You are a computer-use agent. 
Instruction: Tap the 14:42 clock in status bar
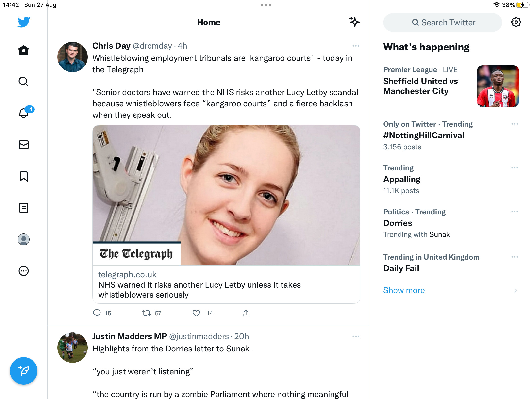(x=11, y=5)
